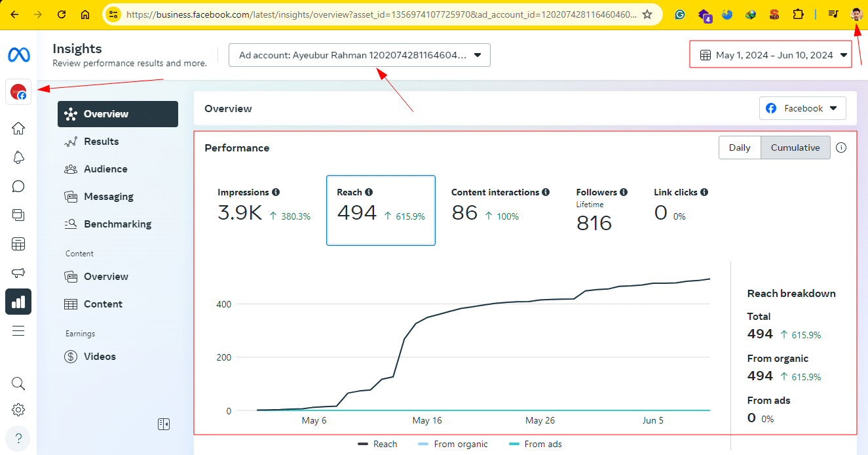Click the Meta logo icon
The height and width of the screenshot is (455, 868).
18,55
